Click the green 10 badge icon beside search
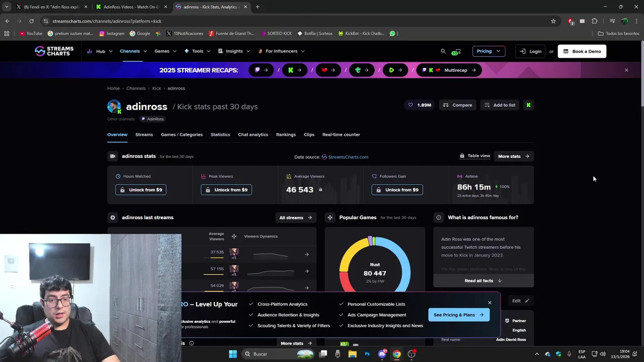The image size is (644, 362). [456, 52]
